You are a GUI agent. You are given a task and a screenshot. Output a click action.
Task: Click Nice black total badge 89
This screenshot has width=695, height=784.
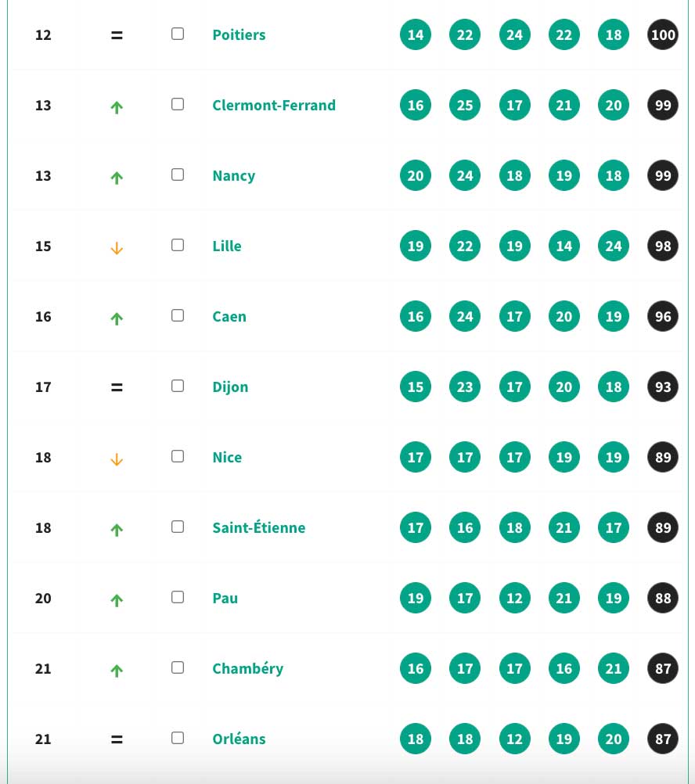click(663, 457)
